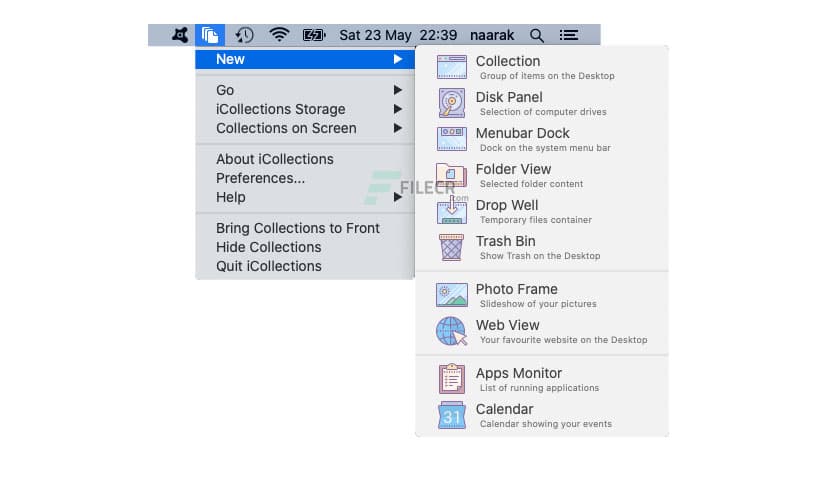Click 'Dock on the system menu bar' text
Screen dimensions: 836x484
[545, 148]
